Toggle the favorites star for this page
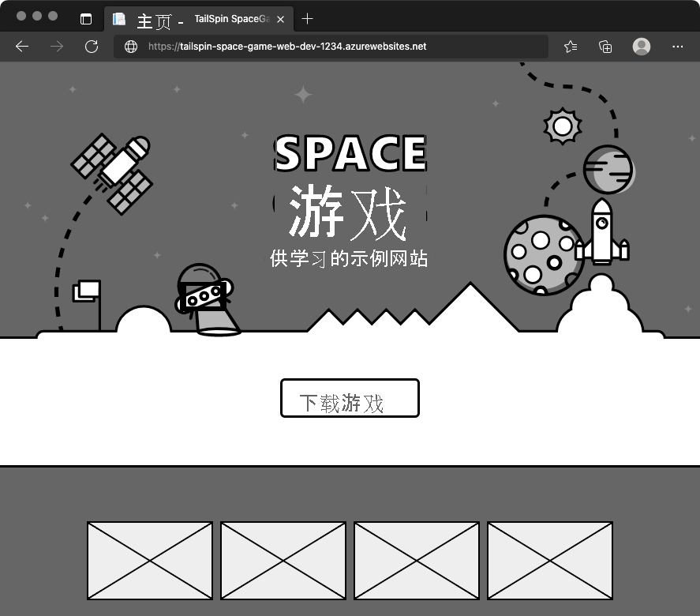This screenshot has height=616, width=700. pyautogui.click(x=570, y=47)
